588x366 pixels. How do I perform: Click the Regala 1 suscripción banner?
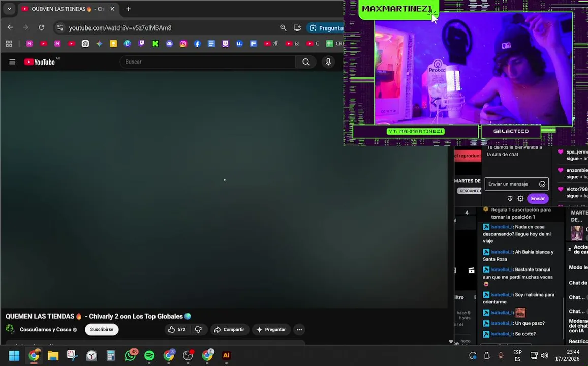tap(521, 213)
